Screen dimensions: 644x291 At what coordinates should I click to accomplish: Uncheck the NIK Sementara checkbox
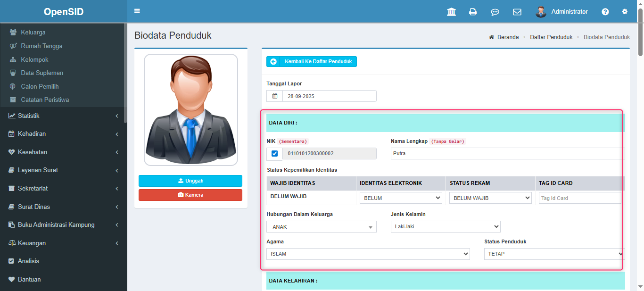coord(274,154)
